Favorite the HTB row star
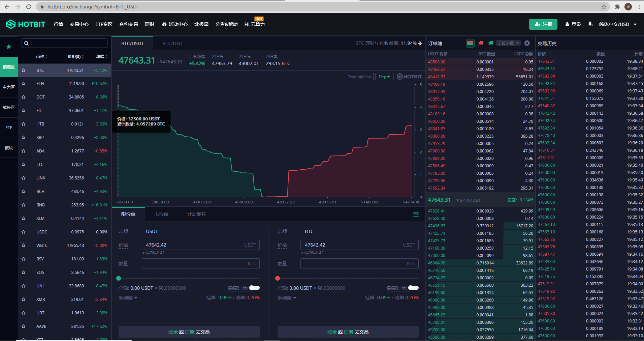The width and height of the screenshot is (644, 341). click(x=24, y=124)
